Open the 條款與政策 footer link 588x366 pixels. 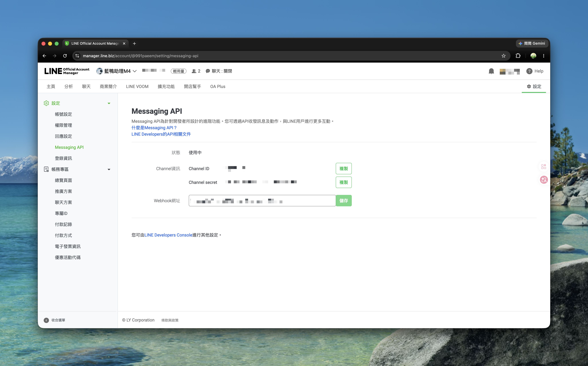tap(170, 320)
